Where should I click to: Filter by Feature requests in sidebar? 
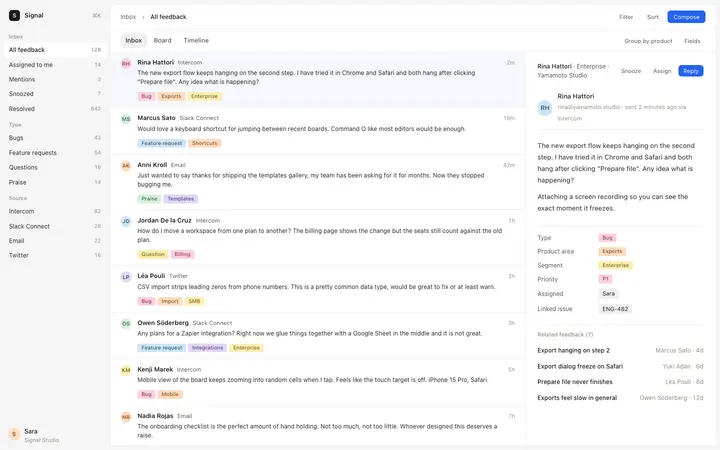click(x=55, y=152)
